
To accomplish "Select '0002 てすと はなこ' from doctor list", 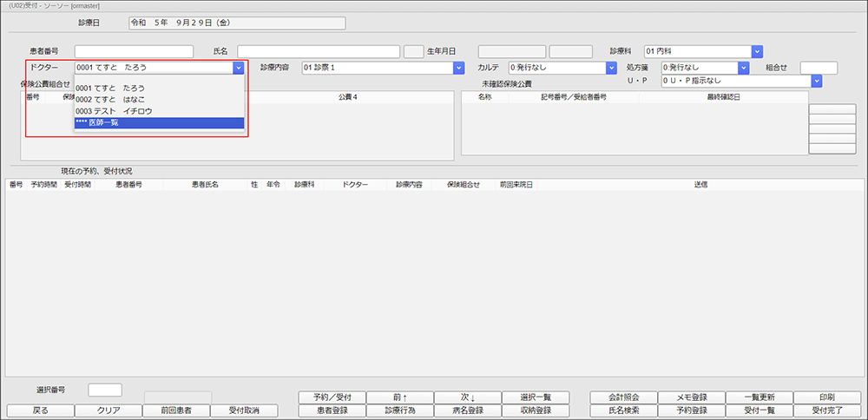I will tap(110, 100).
